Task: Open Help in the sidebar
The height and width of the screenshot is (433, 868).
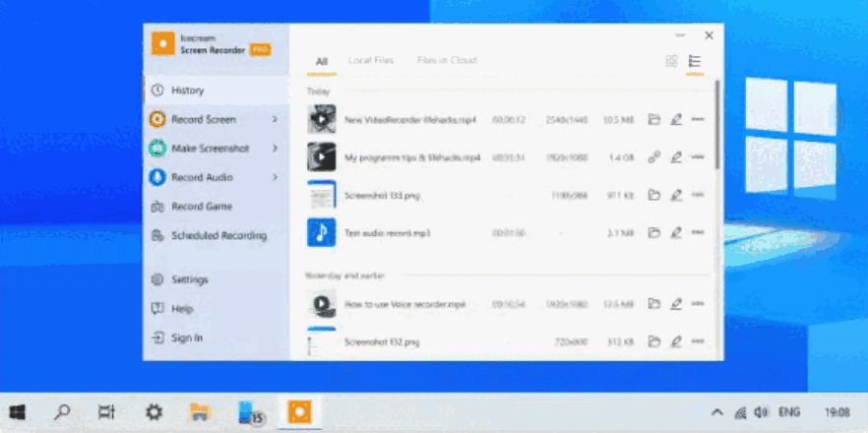Action: (x=216, y=308)
